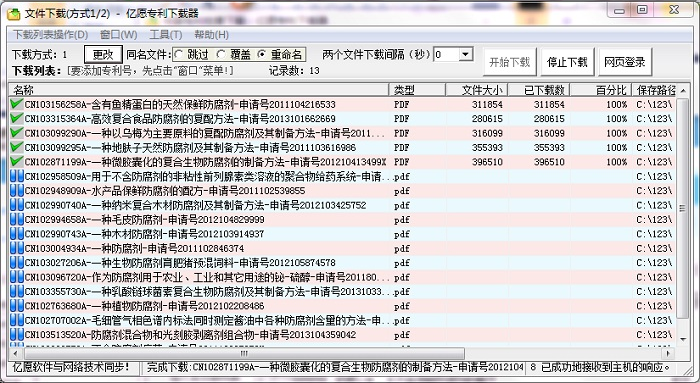Click the scroll down arrow of list
Viewport: 700px width, 383px height.
683,340
